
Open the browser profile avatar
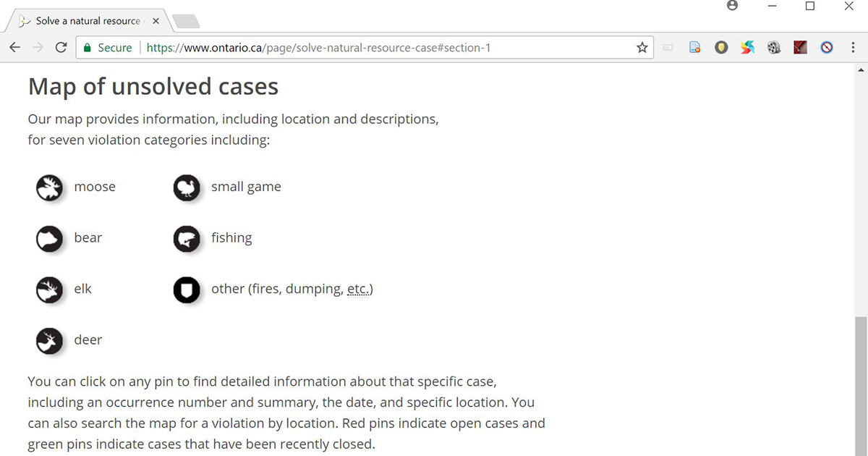coord(732,5)
